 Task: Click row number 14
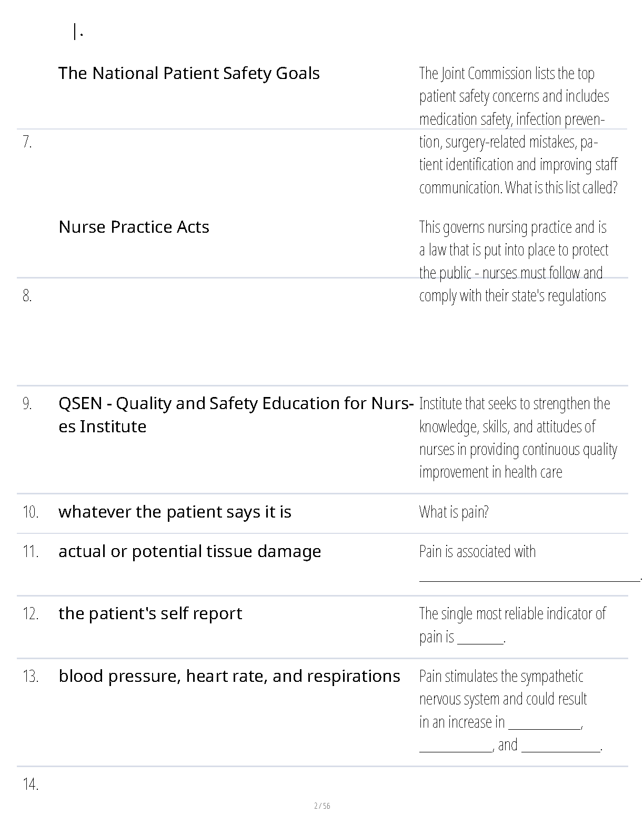coord(31,785)
